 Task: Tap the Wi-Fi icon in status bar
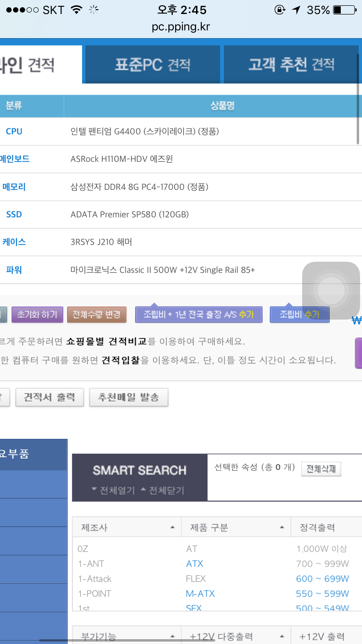point(76,10)
